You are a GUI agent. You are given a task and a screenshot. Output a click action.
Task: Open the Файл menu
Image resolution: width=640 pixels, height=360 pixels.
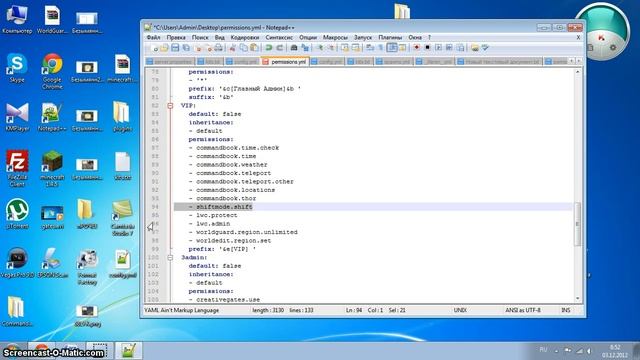click(153, 37)
